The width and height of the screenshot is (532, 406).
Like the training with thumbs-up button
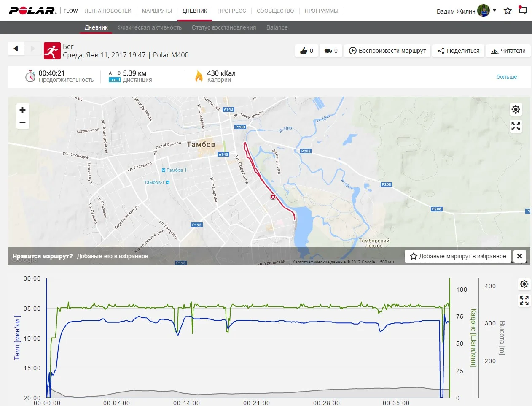coord(306,51)
